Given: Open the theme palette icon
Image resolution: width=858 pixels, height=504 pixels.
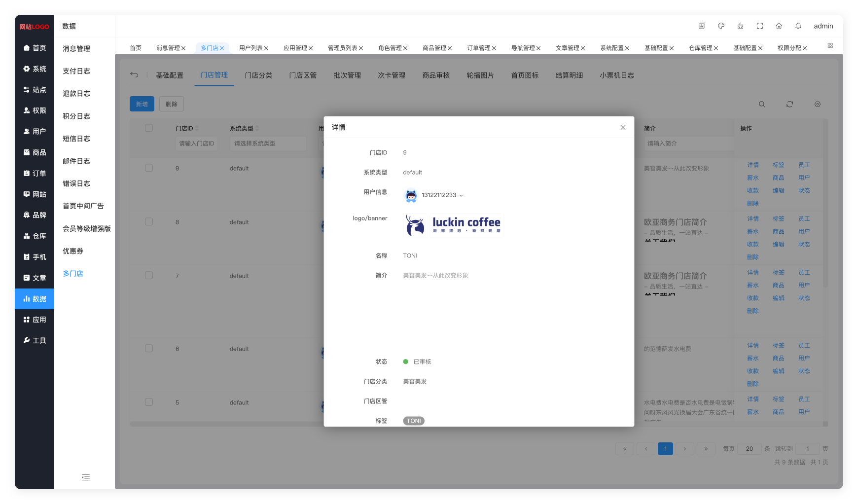Looking at the screenshot, I should 721,26.
